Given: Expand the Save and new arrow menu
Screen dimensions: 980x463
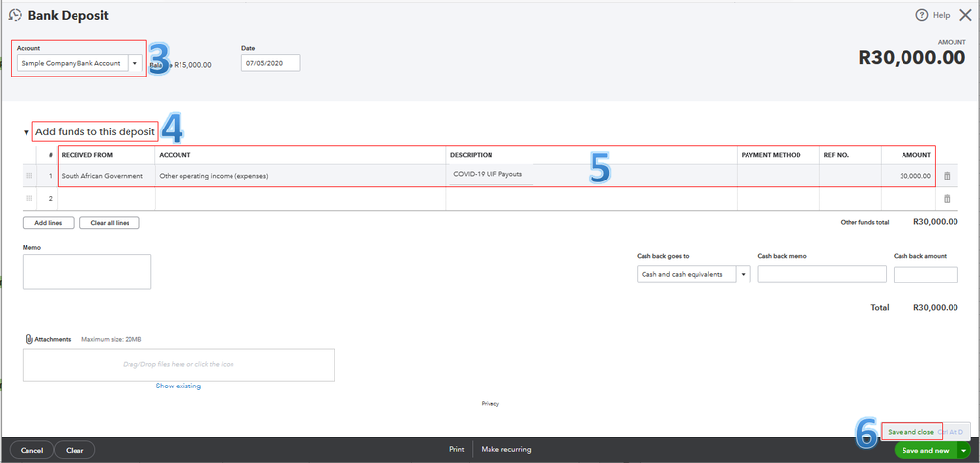Looking at the screenshot, I should [x=963, y=451].
